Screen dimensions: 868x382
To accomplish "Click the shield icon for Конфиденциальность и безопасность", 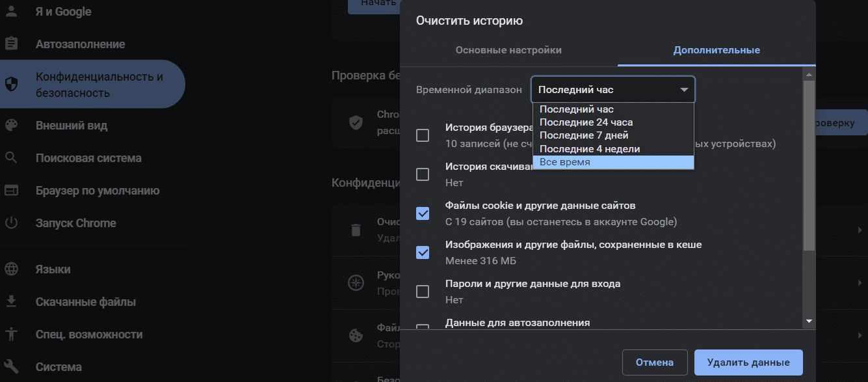I will (11, 85).
